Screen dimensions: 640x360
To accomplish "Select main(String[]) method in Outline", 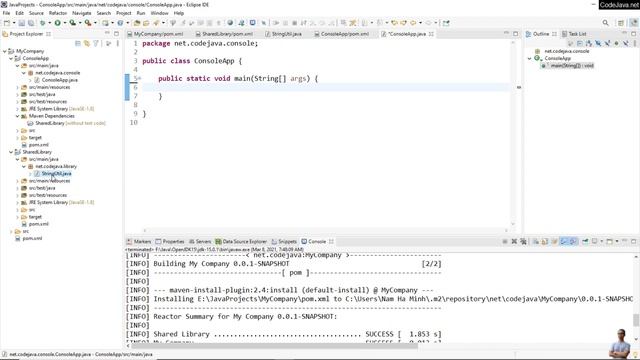I will click(x=571, y=65).
